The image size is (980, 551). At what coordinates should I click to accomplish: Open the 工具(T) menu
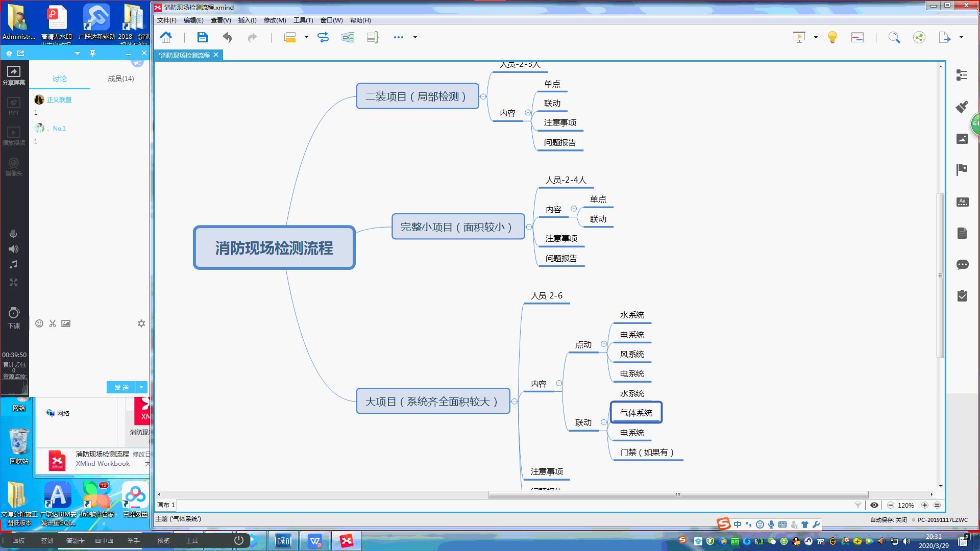coord(303,20)
